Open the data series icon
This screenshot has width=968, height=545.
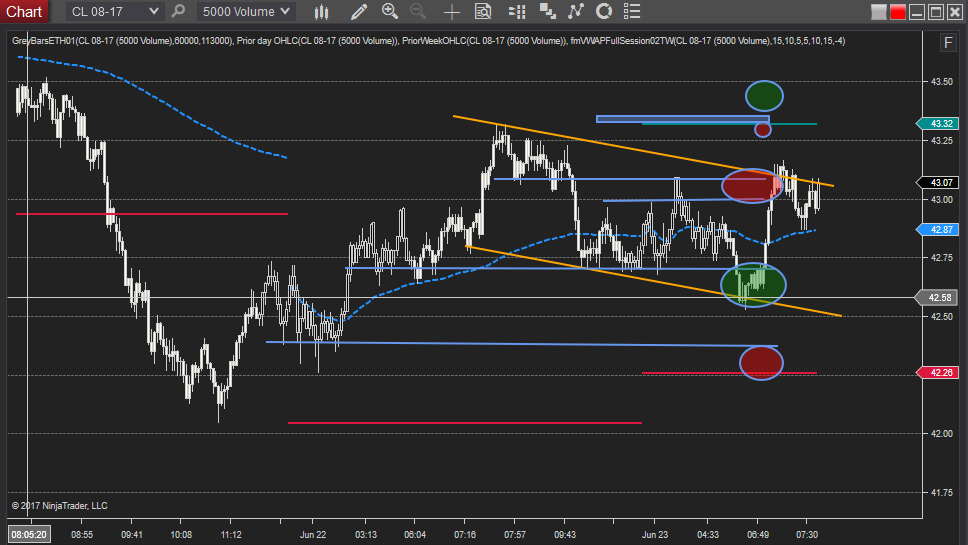coord(547,11)
